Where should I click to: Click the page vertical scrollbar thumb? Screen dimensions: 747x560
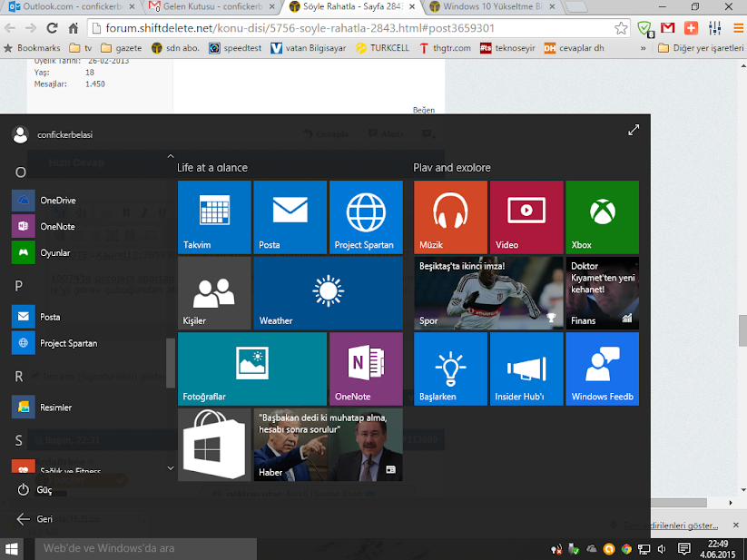click(x=742, y=330)
